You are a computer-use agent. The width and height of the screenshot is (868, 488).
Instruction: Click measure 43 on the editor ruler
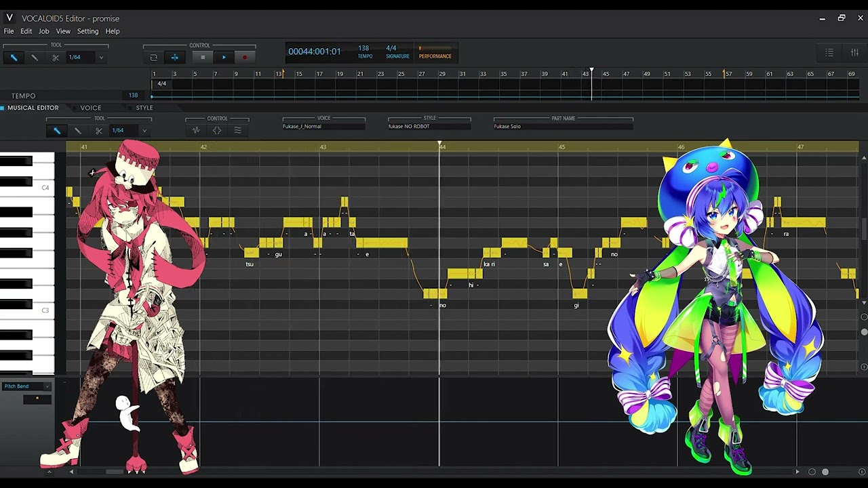coord(323,146)
